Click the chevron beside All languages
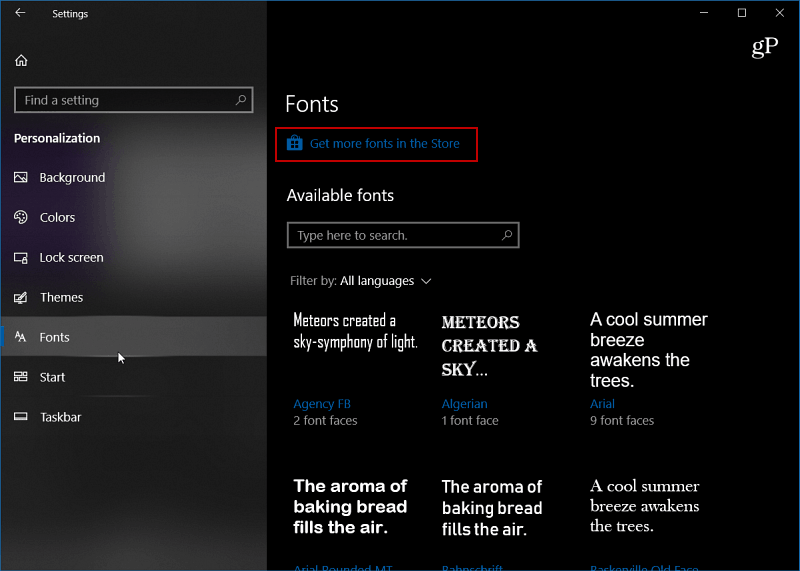 [426, 282]
